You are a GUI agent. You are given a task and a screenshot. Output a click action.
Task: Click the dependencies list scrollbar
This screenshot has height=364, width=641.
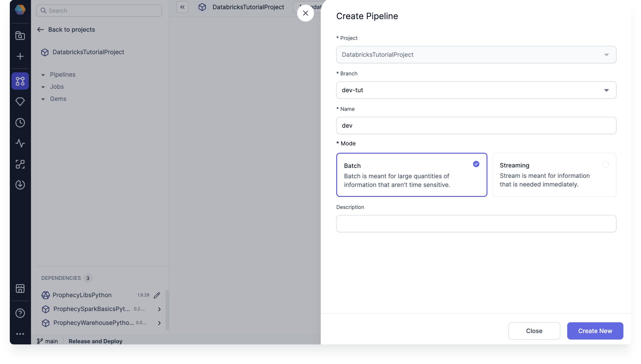click(x=167, y=310)
